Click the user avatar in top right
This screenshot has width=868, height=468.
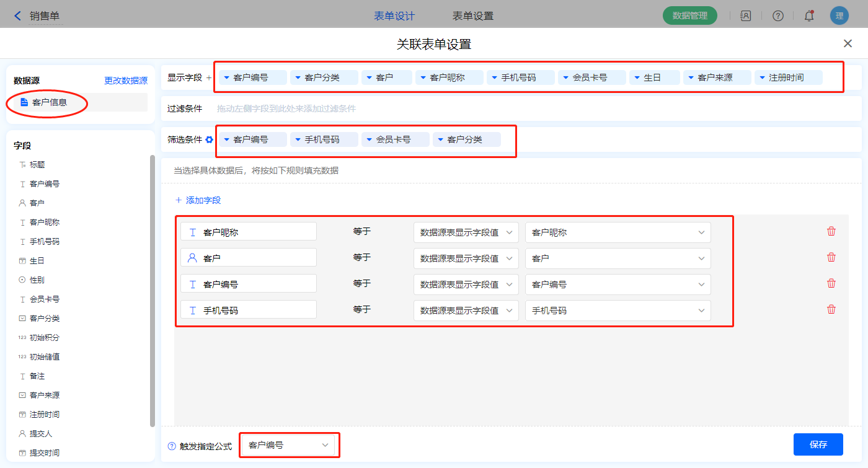click(839, 16)
